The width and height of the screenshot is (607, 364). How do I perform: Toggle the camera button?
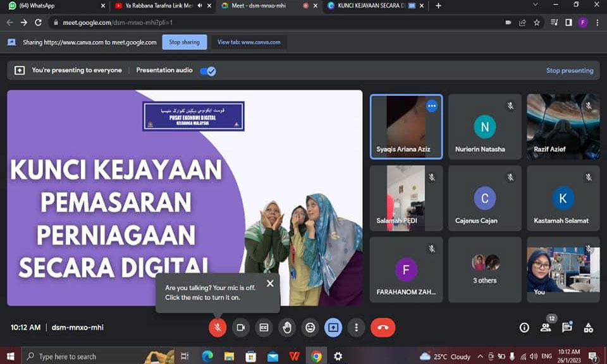[240, 327]
